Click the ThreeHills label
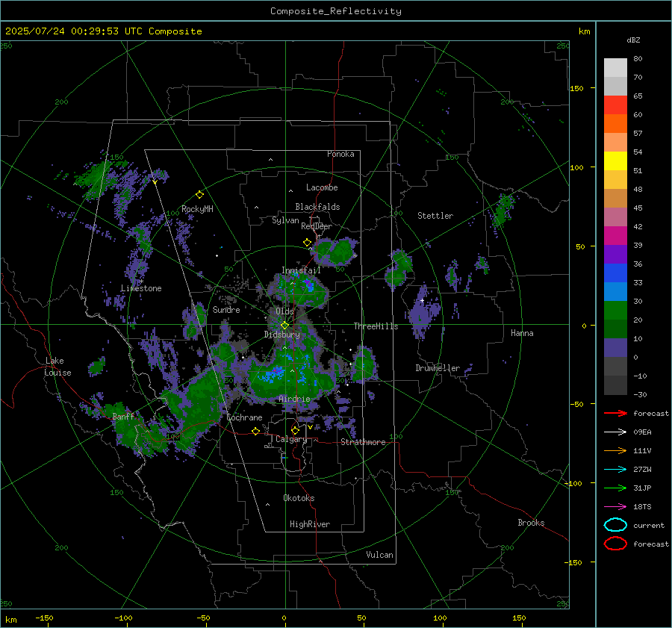The width and height of the screenshot is (672, 628). 376,326
